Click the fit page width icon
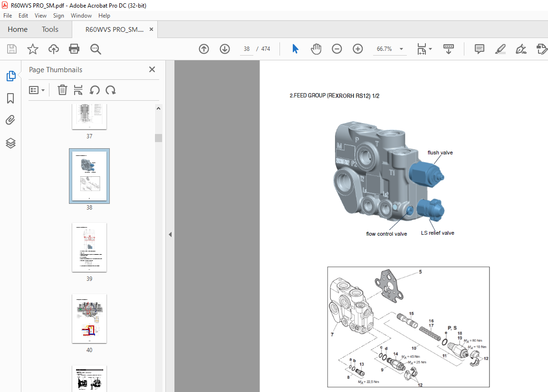Viewport: 548px width, 392px height. tap(422, 49)
